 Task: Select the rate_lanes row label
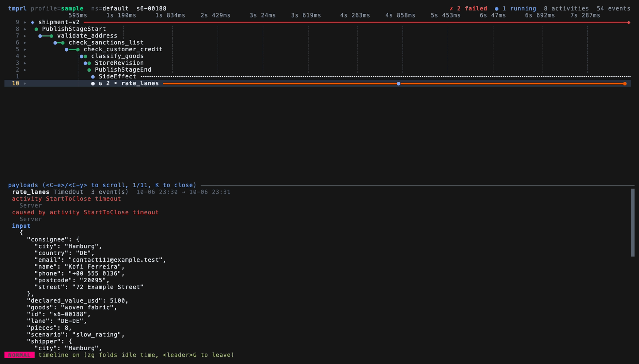pyautogui.click(x=140, y=84)
